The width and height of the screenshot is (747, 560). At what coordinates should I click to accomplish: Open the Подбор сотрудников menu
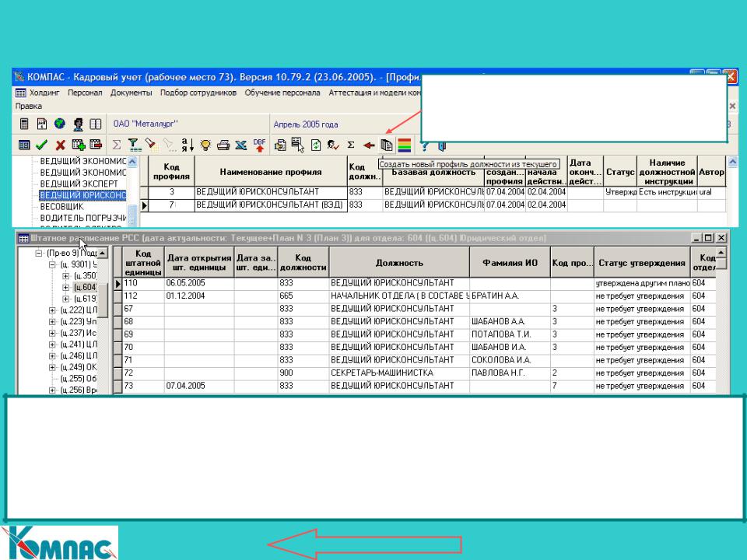coord(198,93)
